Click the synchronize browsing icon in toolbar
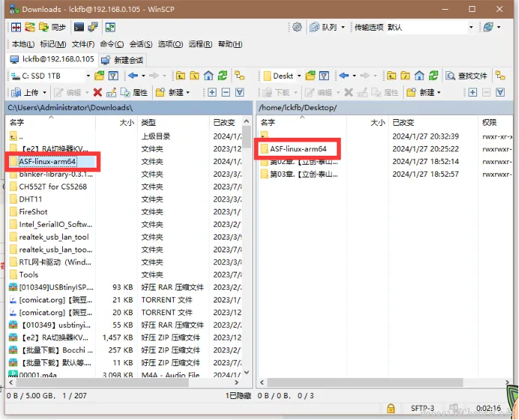Viewport: 519px width, 420px height. click(x=110, y=28)
